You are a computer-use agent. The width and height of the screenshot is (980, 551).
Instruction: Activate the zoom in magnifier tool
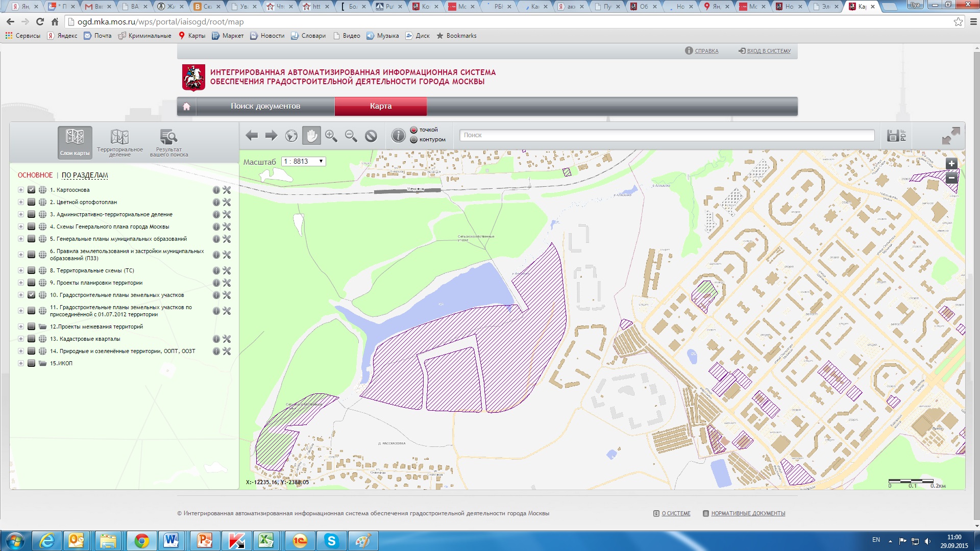(331, 136)
